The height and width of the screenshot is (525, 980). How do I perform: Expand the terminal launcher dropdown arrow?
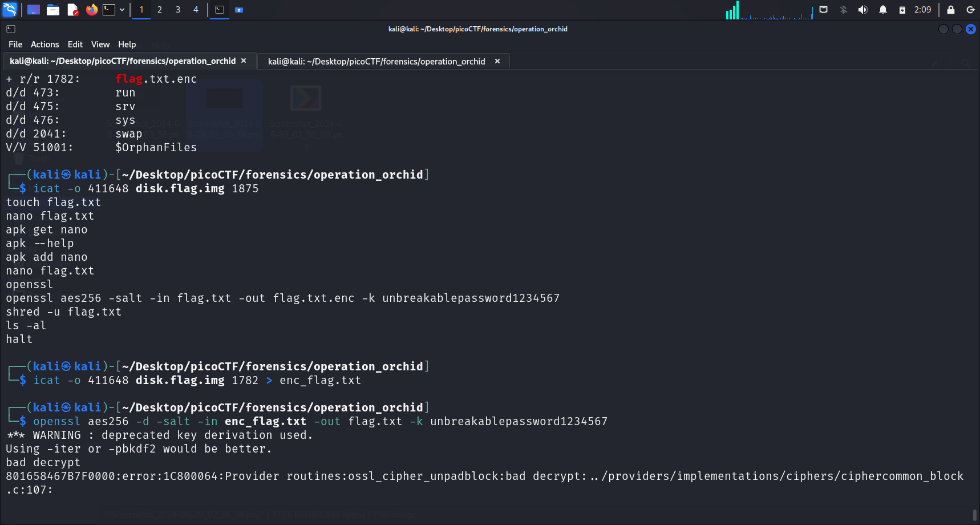122,10
